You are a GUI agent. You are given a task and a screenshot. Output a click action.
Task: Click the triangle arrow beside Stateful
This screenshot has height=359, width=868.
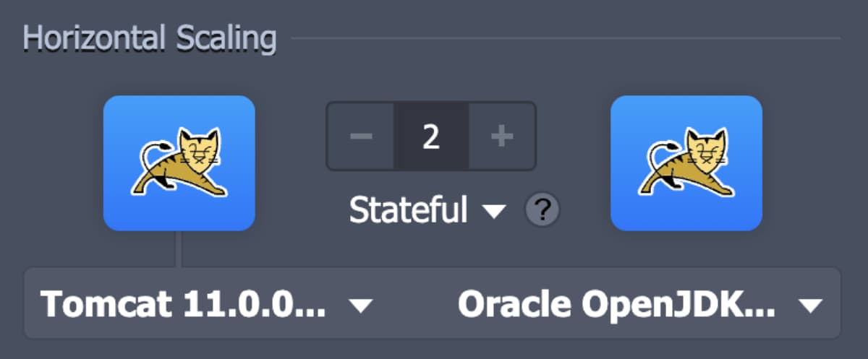point(495,212)
